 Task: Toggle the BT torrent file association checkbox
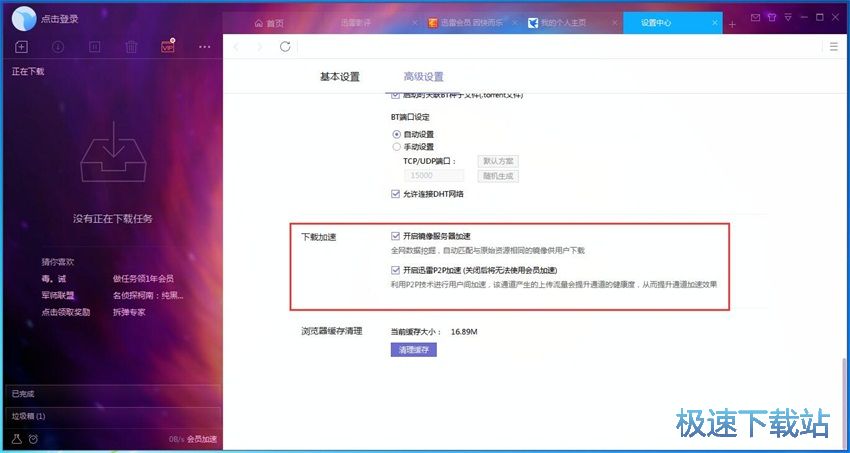click(x=395, y=95)
